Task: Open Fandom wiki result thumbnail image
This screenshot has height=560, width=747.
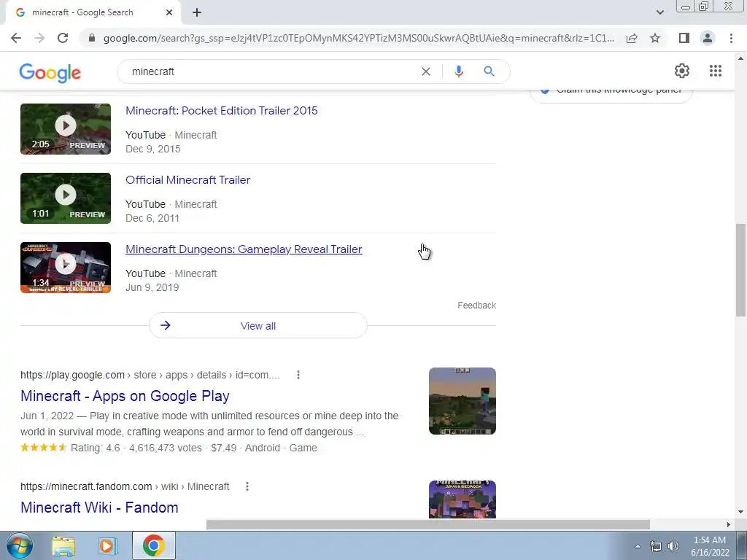Action: coord(462,499)
